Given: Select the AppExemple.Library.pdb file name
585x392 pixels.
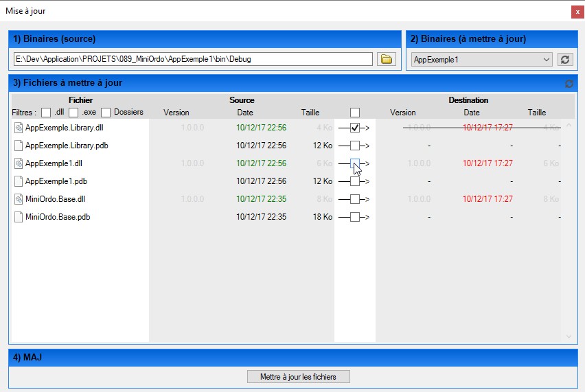Looking at the screenshot, I should (67, 146).
